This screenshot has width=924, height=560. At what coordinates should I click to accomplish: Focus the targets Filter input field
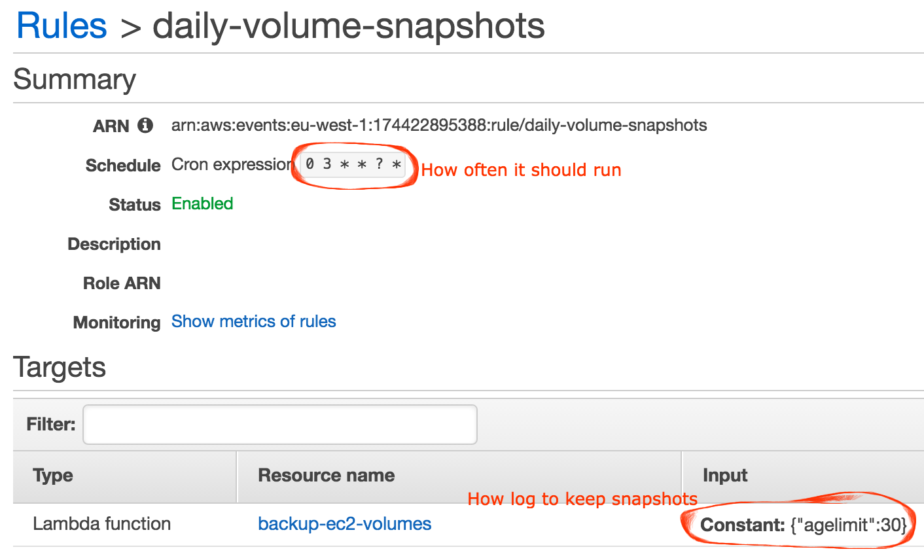(x=280, y=424)
